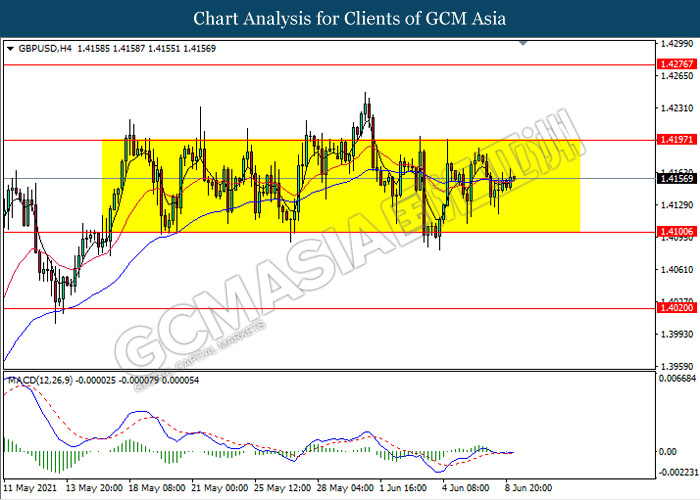700x500 pixels.
Task: Select the 1.41971 resistance price label
Action: (x=677, y=140)
